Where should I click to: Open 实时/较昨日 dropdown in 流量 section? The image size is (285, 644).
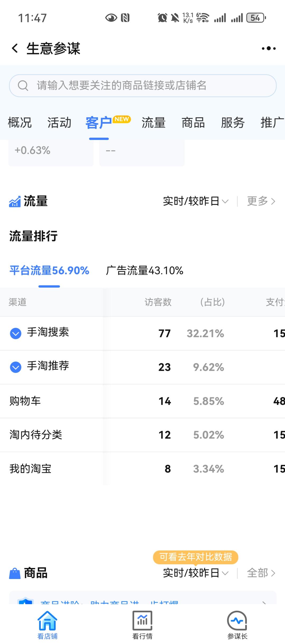click(196, 201)
